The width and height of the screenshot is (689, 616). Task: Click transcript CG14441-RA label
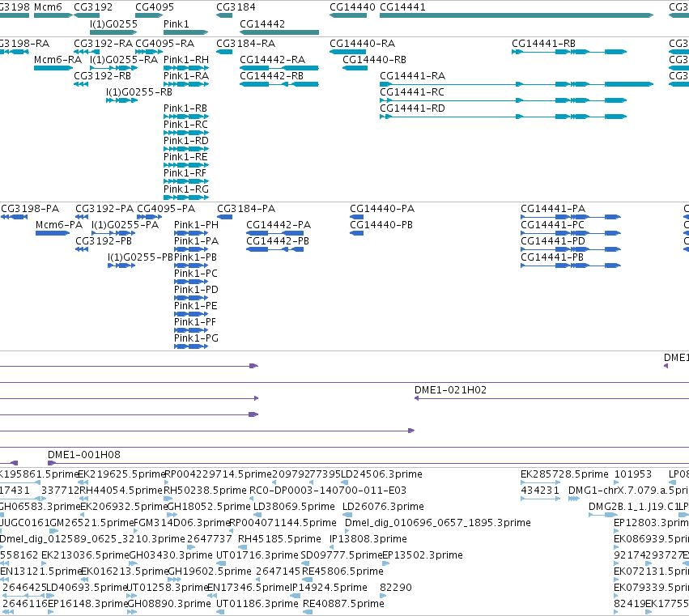coord(413,76)
